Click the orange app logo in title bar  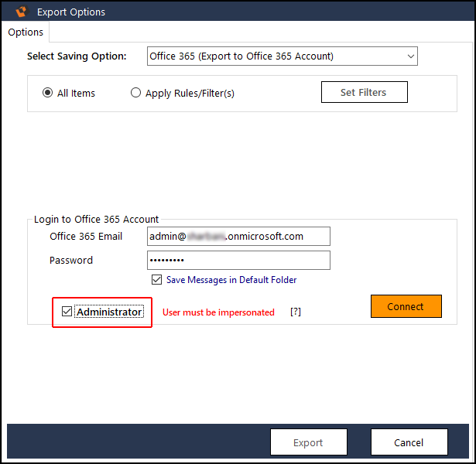point(22,12)
